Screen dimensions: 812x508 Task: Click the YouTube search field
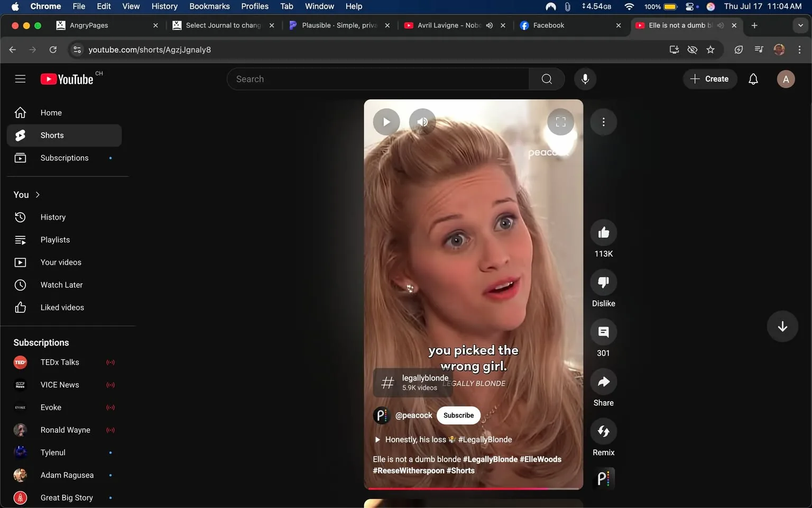coord(378,79)
